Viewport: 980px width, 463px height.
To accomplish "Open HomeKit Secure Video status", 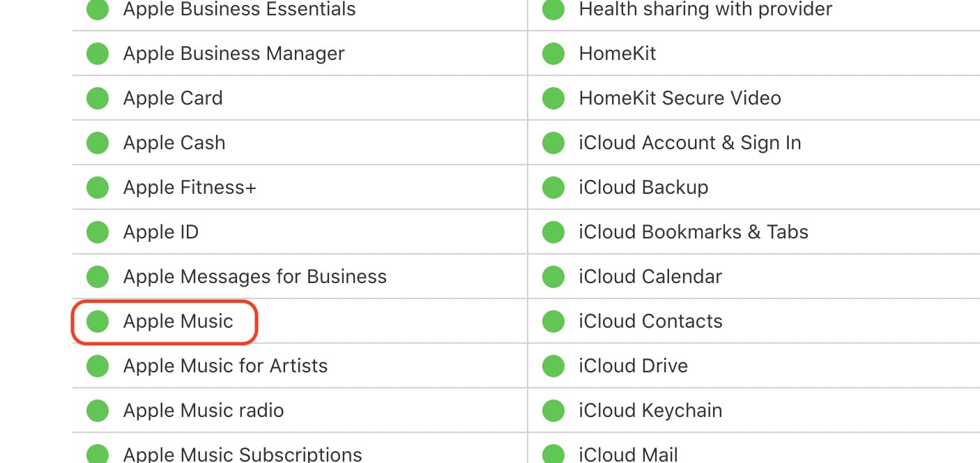I will (680, 98).
